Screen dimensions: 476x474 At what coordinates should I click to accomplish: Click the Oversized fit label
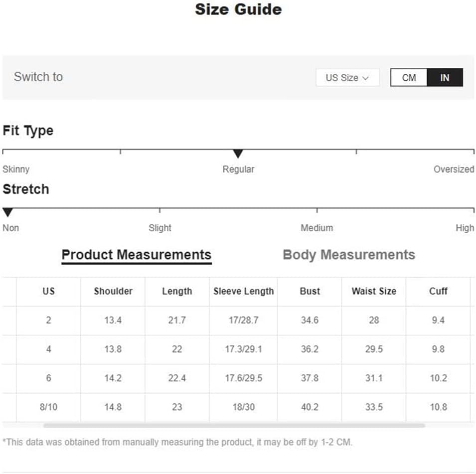[x=454, y=169]
